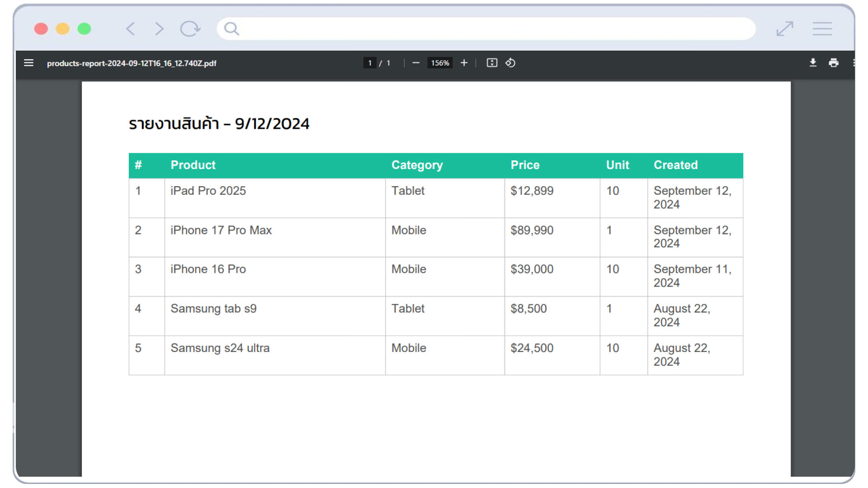Print the PDF document
This screenshot has height=488, width=868.
tap(834, 63)
